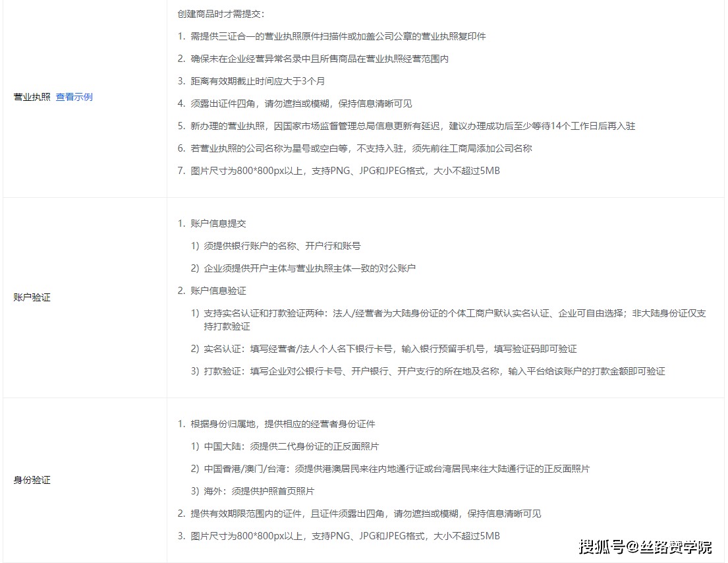Click the line starting '实名认证:填写经营者'

click(x=384, y=349)
